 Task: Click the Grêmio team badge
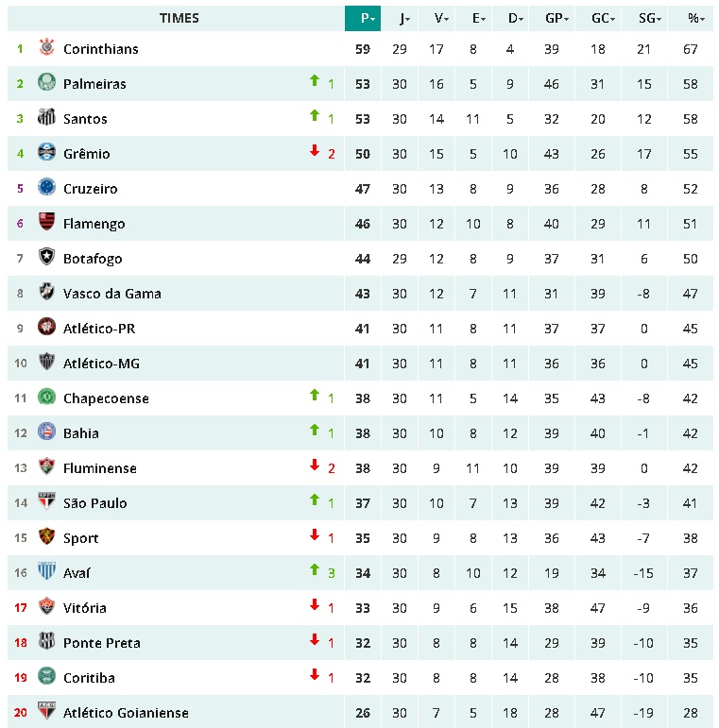(46, 153)
